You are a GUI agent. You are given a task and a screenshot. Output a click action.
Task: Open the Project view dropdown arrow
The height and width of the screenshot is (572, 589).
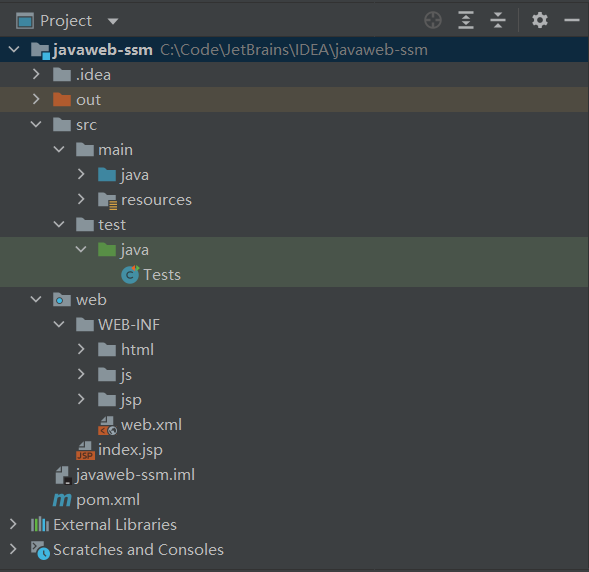(113, 21)
